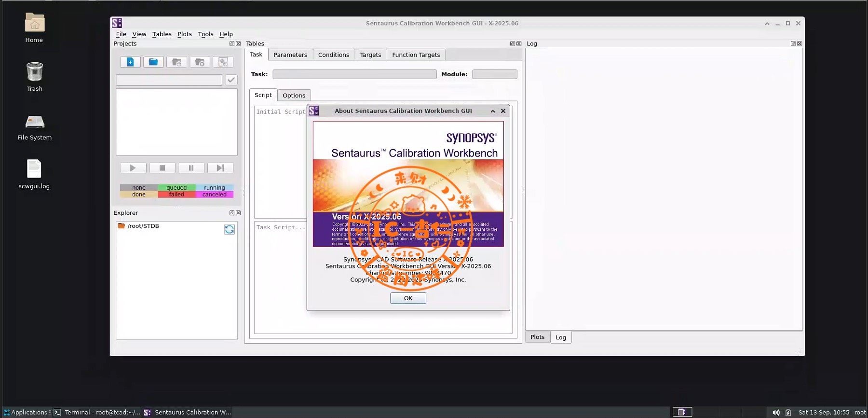Close the Explorer panel
This screenshot has width=868, height=418.
[x=238, y=213]
